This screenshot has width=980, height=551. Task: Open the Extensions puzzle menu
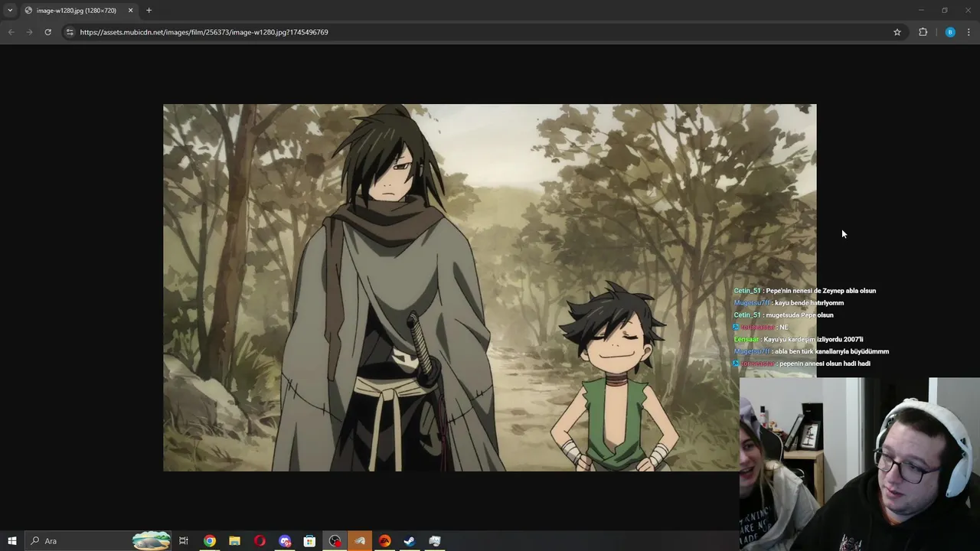pos(923,32)
